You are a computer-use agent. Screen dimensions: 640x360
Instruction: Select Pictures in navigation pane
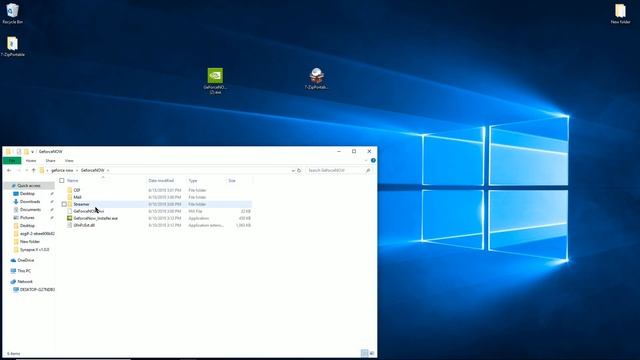click(x=27, y=218)
